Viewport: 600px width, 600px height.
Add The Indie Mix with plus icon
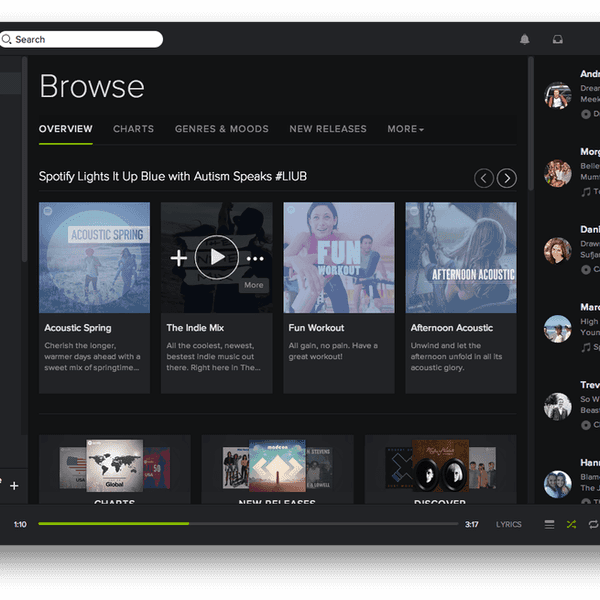pyautogui.click(x=179, y=258)
